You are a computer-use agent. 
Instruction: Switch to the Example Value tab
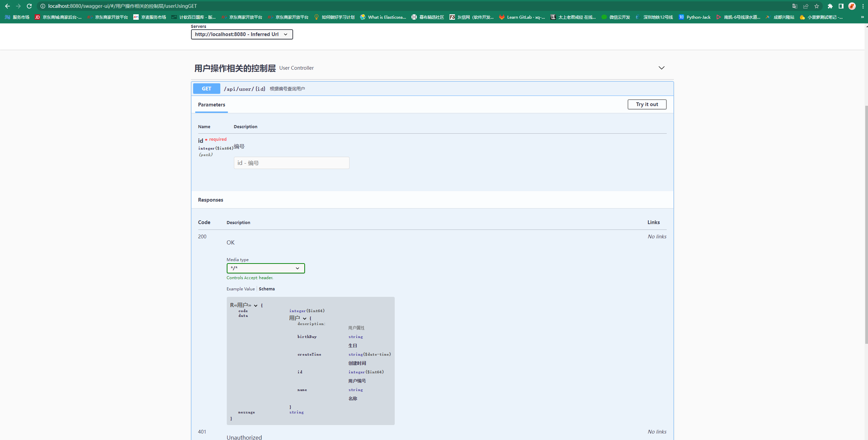pos(241,289)
